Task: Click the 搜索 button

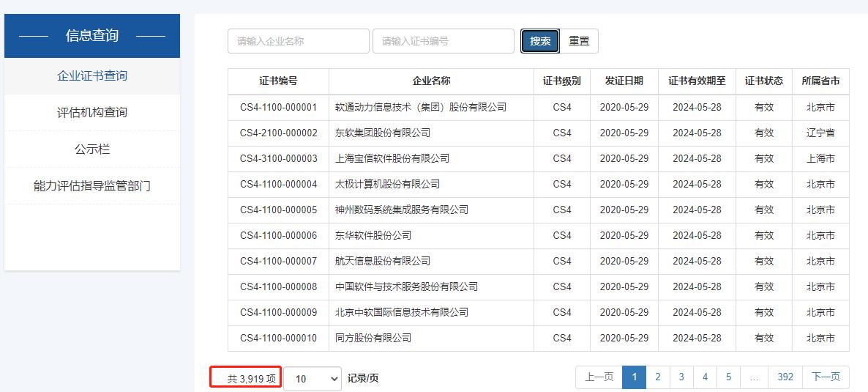Action: [x=540, y=41]
